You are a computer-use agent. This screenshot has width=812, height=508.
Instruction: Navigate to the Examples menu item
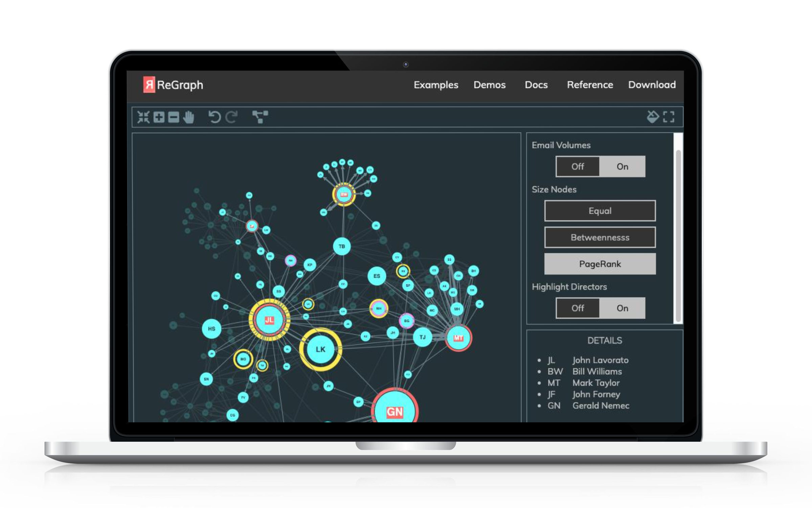(x=436, y=84)
